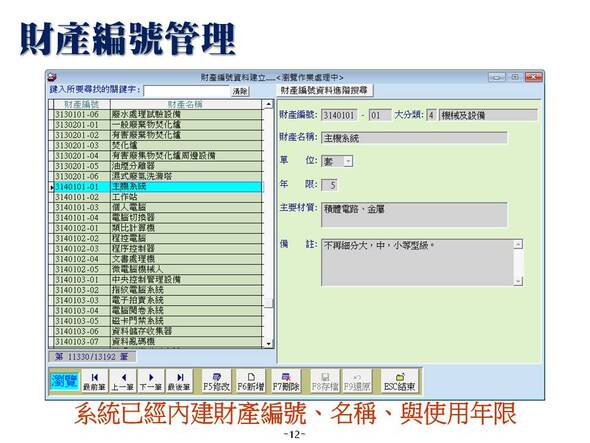Select row 3130201-02 有害廢棄物焚化爐

tap(158, 135)
